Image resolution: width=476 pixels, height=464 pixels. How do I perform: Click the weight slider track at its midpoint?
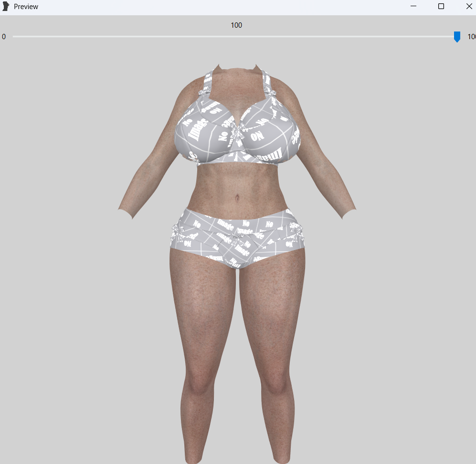coord(234,36)
